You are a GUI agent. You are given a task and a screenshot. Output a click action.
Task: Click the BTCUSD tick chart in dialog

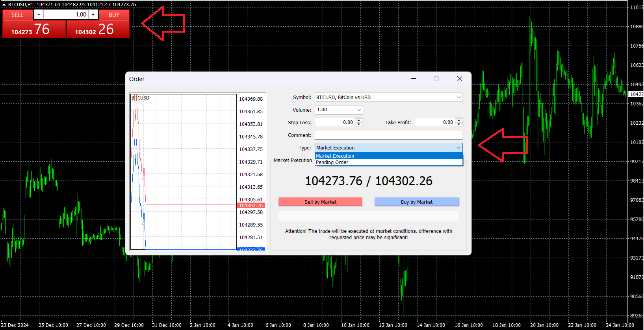pyautogui.click(x=183, y=171)
